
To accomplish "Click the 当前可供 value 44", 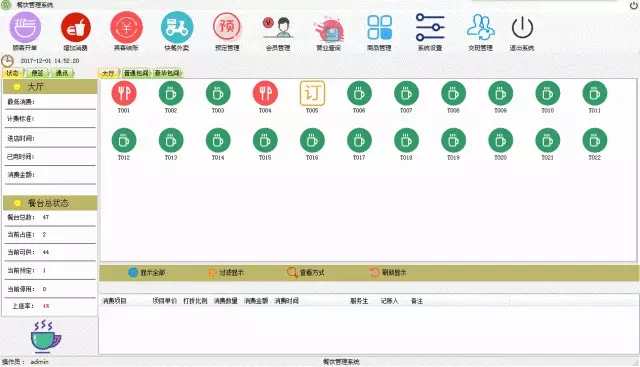I will pyautogui.click(x=46, y=252).
